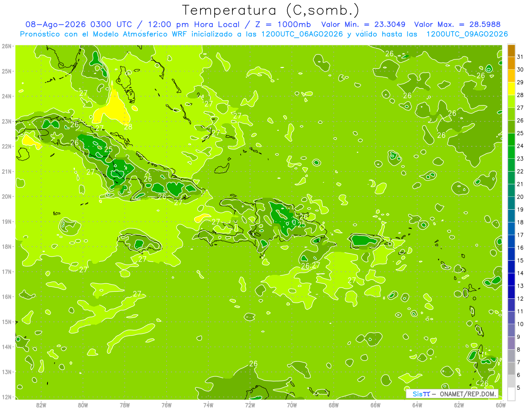Image resolution: width=532 pixels, height=411 pixels.
Task: Pick the orange swatch between 30 and 31
Action: [511, 63]
